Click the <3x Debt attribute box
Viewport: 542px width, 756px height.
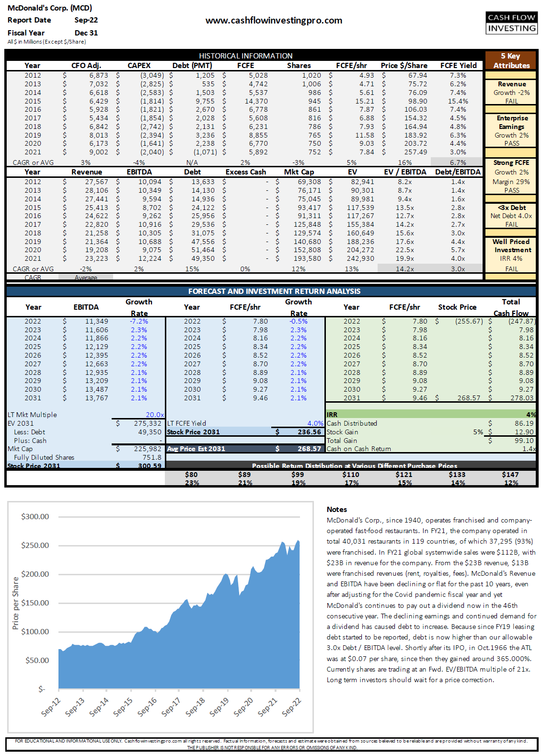pos(511,216)
